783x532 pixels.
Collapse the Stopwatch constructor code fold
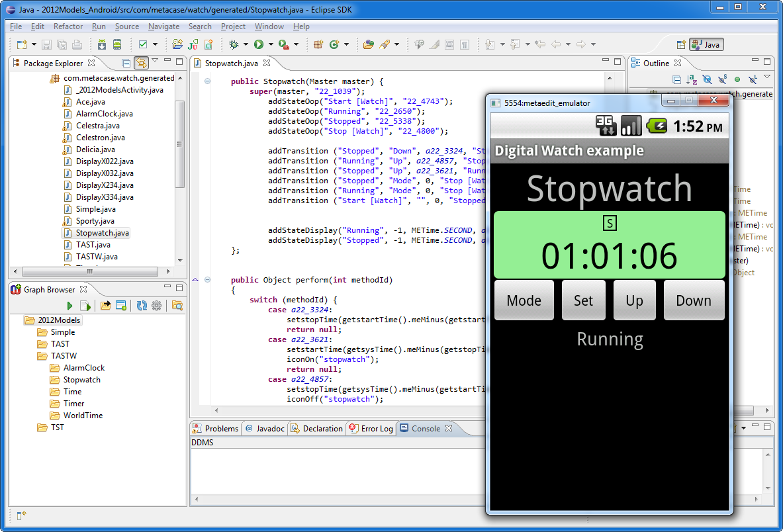pos(207,81)
